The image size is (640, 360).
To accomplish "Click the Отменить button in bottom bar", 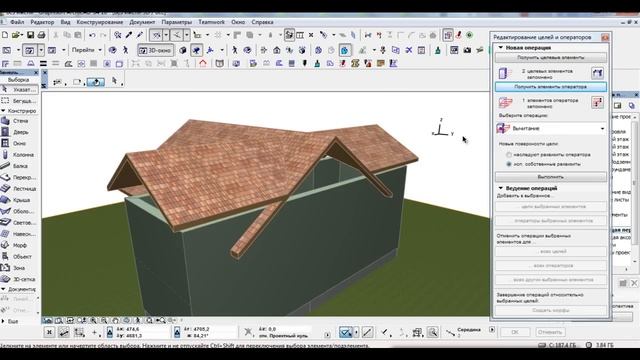I will [550, 332].
